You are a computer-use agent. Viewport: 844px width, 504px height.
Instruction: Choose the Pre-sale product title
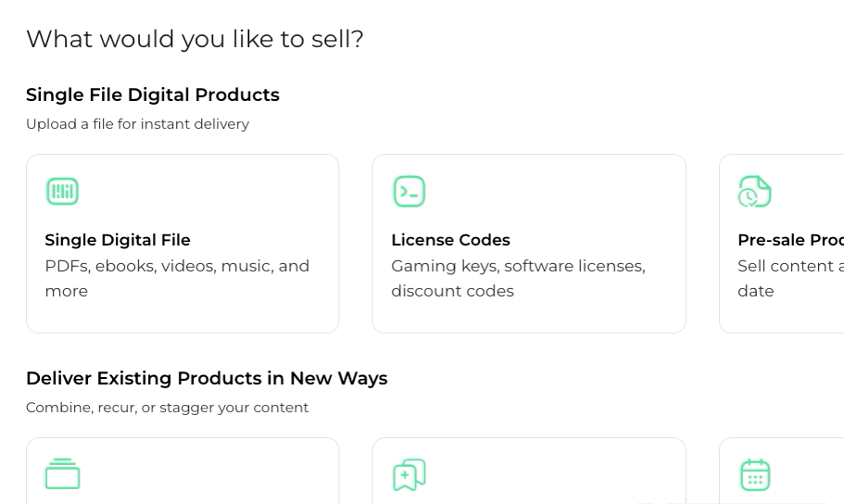click(789, 240)
